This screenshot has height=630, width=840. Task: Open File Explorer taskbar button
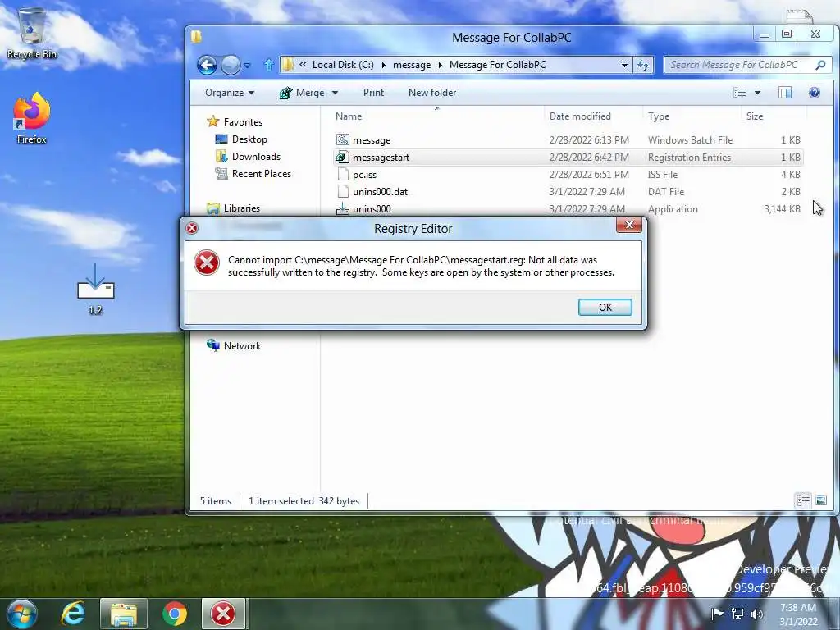124,614
